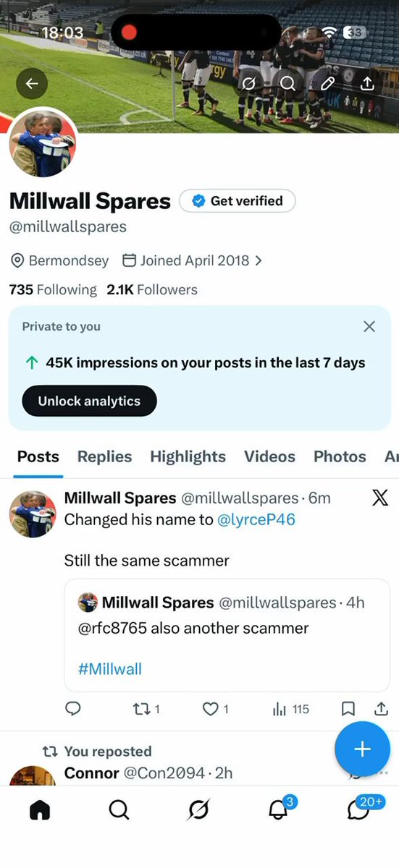Switch to the Highlights tab
The height and width of the screenshot is (868, 399).
(x=188, y=456)
